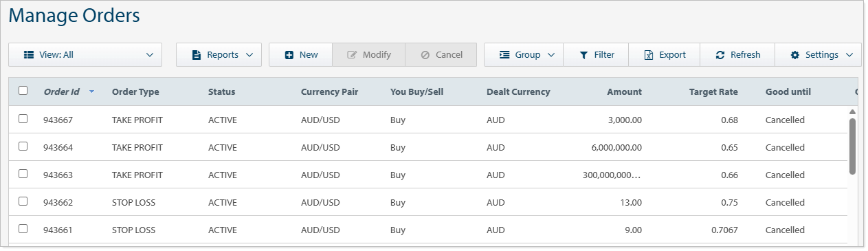
Task: Click target rate 0.7067
Action: (x=725, y=230)
